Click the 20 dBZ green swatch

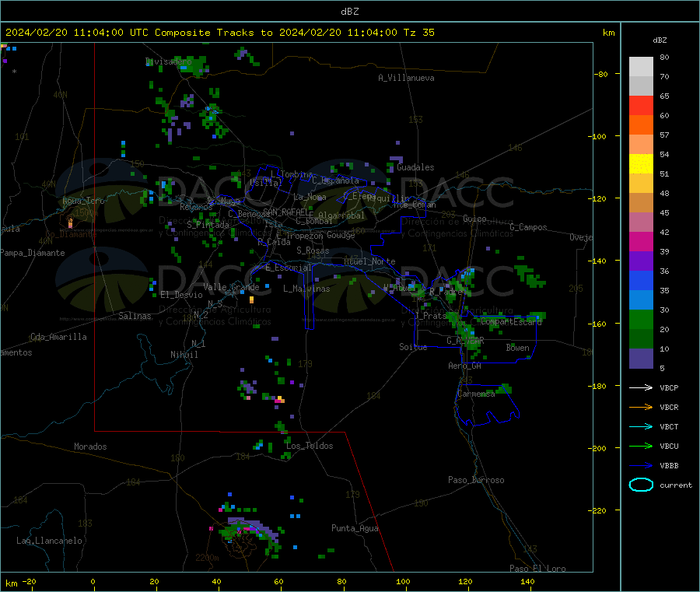[641, 339]
